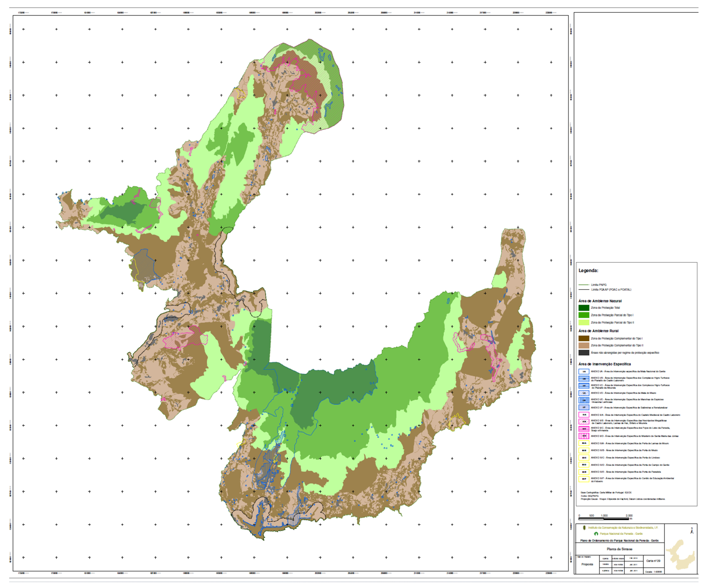Click the green Parque Nacional logo icon
This screenshot has height=588, width=704.
click(596, 534)
